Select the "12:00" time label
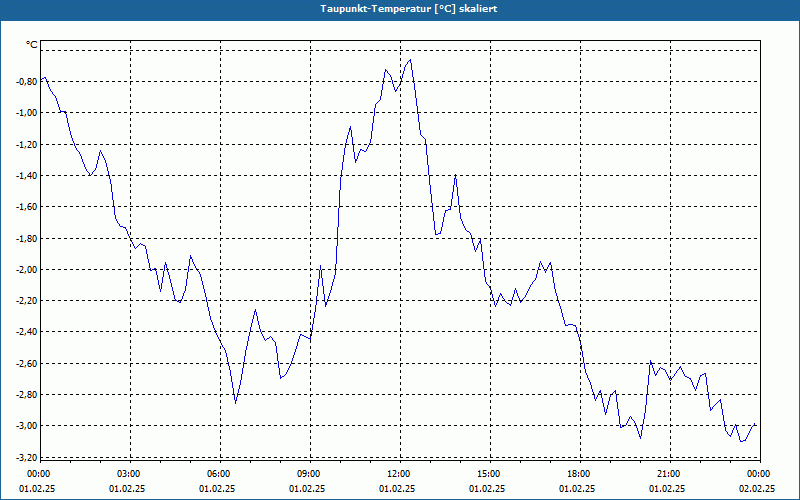This screenshot has height=500, width=800. point(398,474)
